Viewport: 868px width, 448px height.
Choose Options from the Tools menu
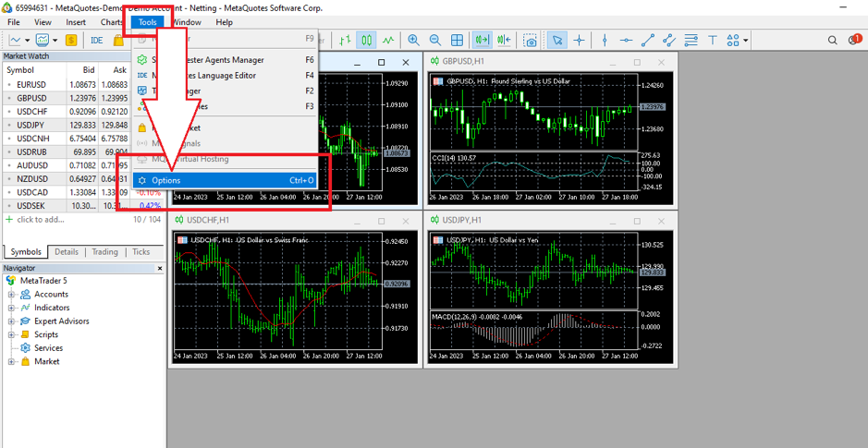[166, 180]
